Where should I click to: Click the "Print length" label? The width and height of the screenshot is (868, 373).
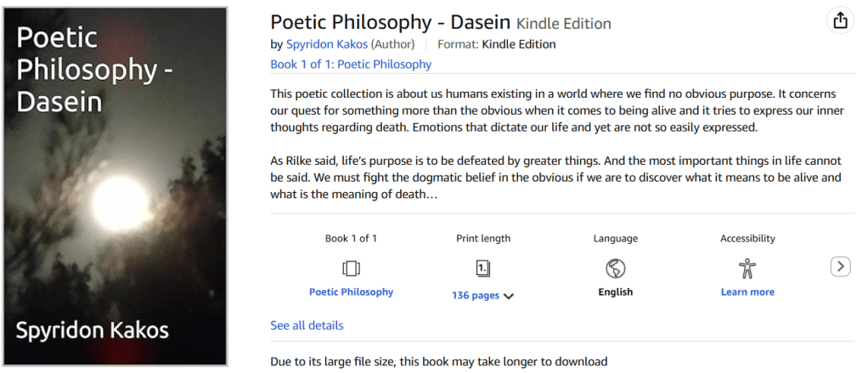(x=482, y=239)
